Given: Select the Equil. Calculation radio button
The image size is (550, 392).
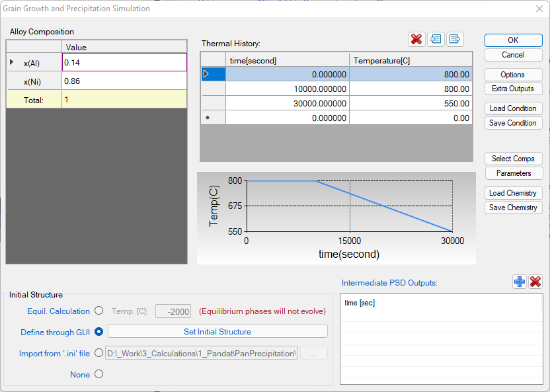Looking at the screenshot, I should (99, 311).
